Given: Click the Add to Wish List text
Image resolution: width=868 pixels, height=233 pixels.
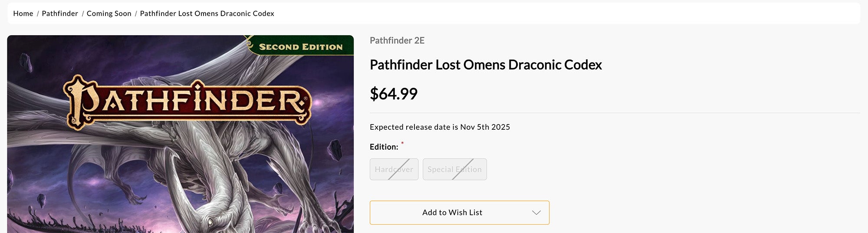Looking at the screenshot, I should click(452, 213).
